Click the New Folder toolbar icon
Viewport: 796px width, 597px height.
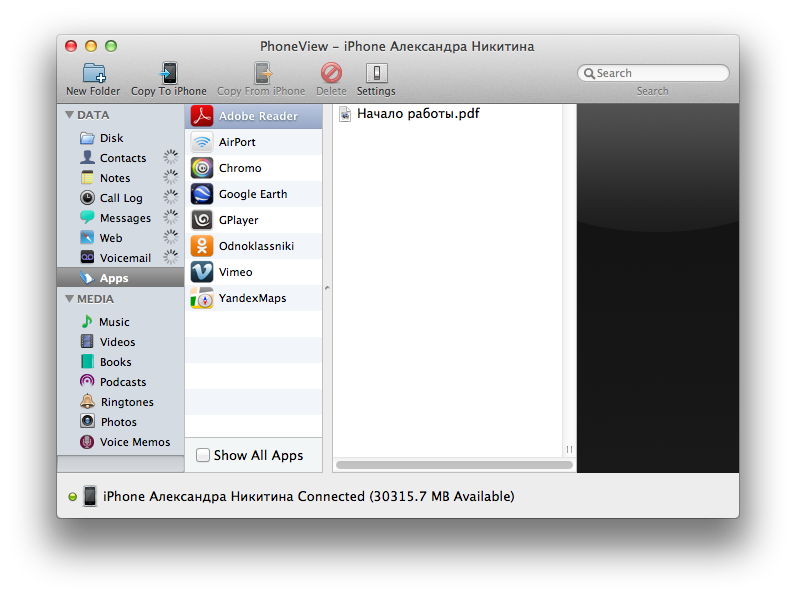pyautogui.click(x=93, y=73)
